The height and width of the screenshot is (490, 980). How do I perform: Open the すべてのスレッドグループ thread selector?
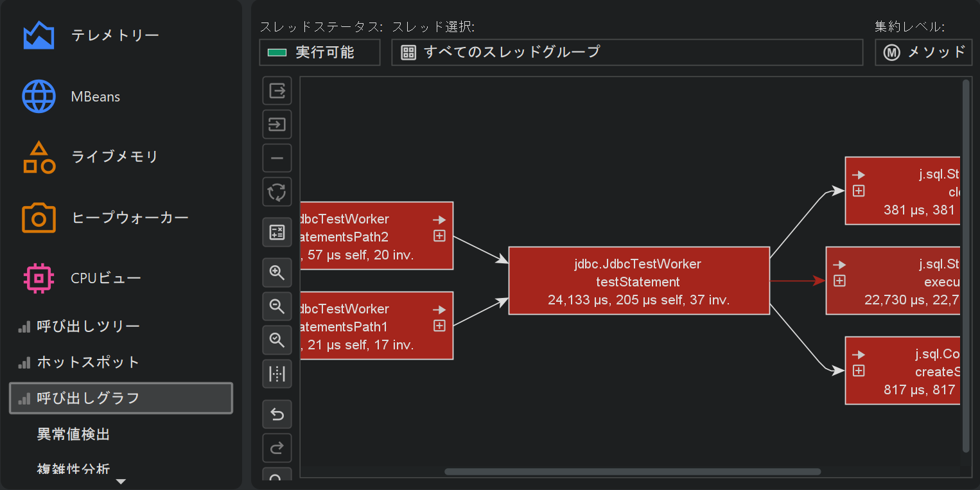point(626,53)
